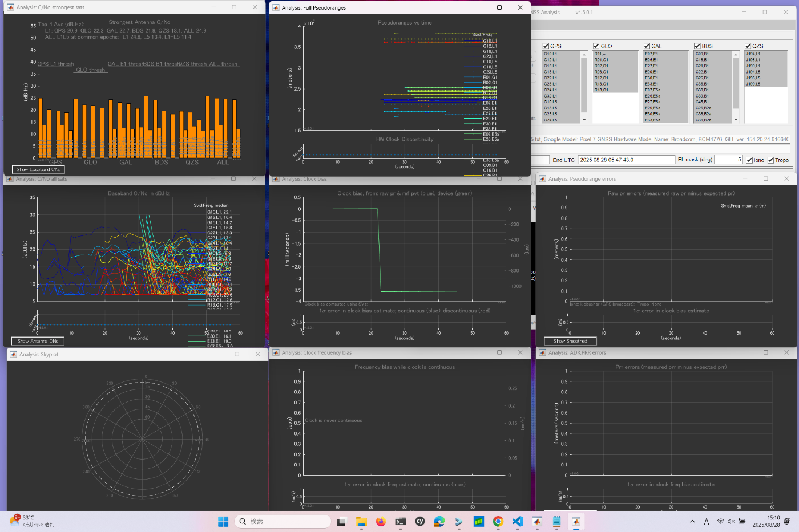Click GPS list scroll-down arrow
Image resolution: width=799 pixels, height=532 pixels.
[x=584, y=120]
